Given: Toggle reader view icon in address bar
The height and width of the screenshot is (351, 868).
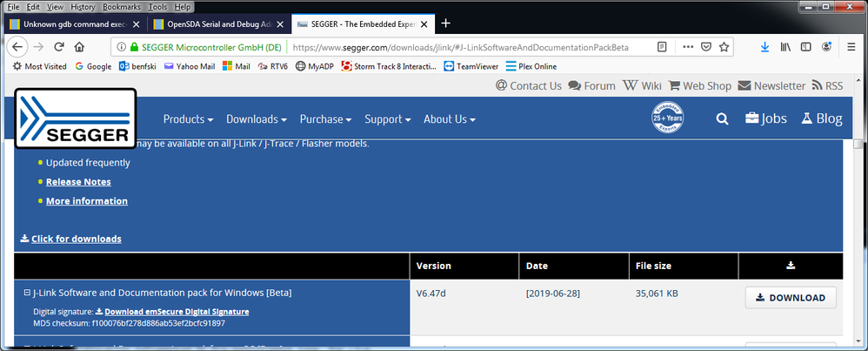Looking at the screenshot, I should point(662,47).
